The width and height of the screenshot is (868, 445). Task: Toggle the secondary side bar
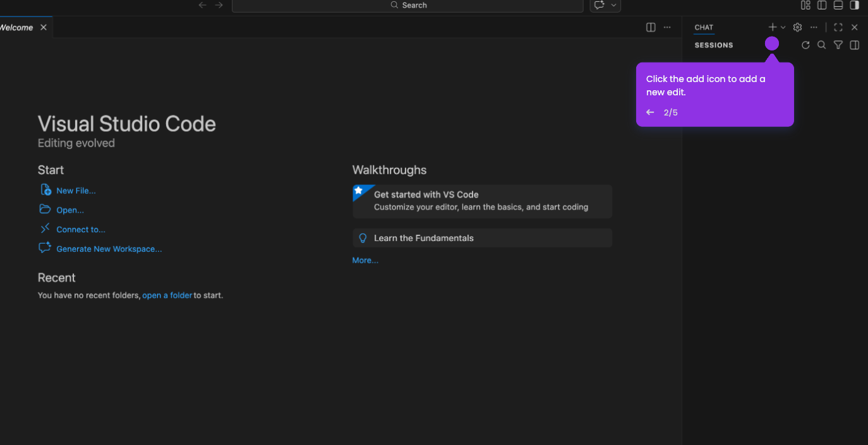click(x=855, y=5)
